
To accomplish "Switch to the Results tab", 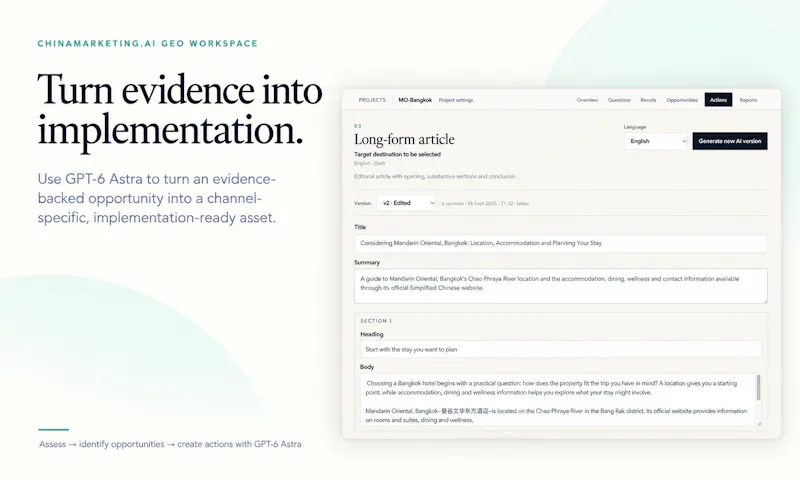I will pyautogui.click(x=648, y=100).
